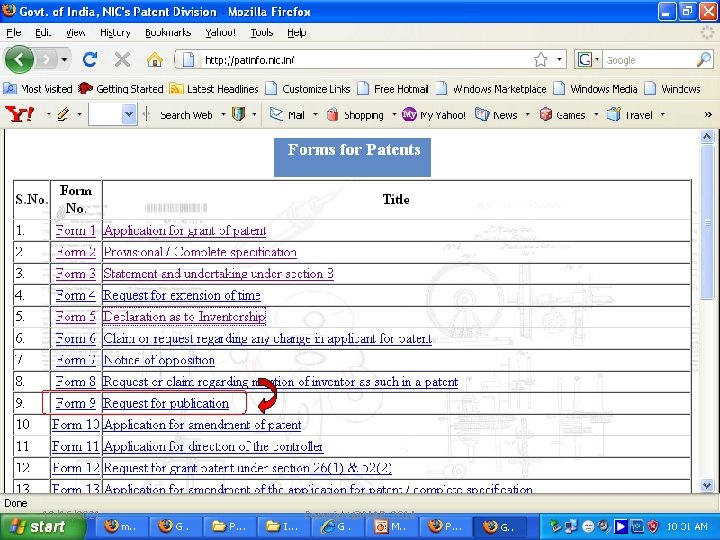Click the green Back navigation button
The width and height of the screenshot is (720, 540).
[19, 59]
